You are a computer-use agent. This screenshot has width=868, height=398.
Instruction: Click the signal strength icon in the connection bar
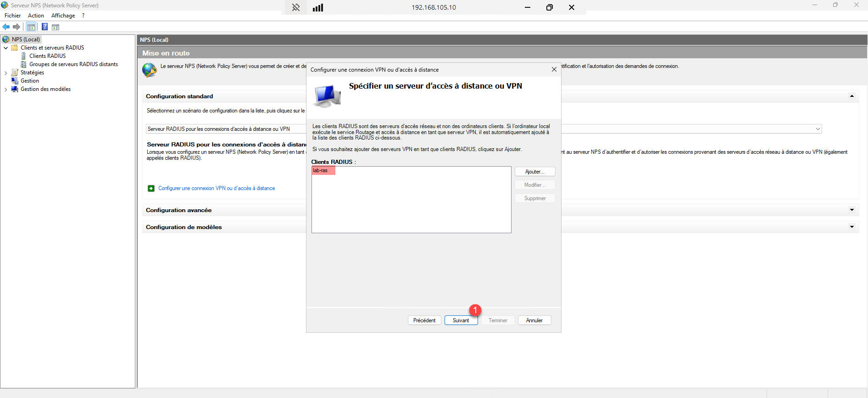318,7
